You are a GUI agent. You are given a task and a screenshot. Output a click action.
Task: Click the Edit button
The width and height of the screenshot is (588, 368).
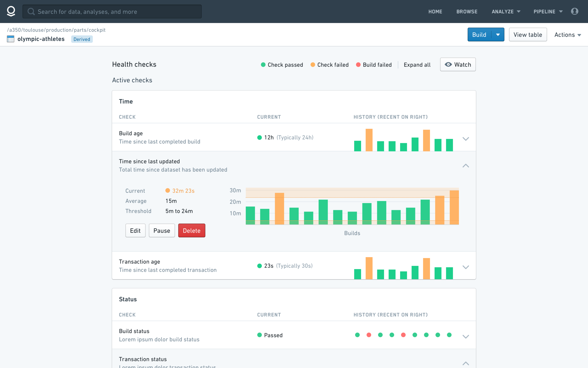point(135,231)
